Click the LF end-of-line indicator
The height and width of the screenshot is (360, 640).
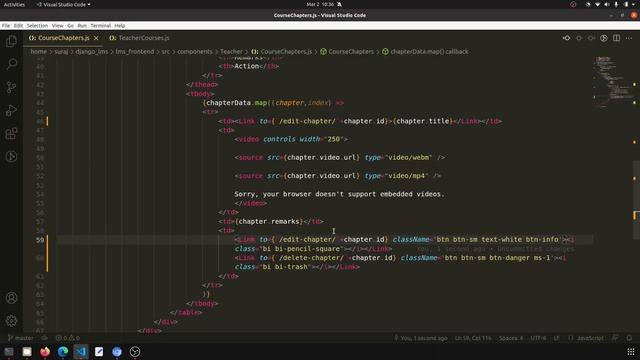click(556, 338)
